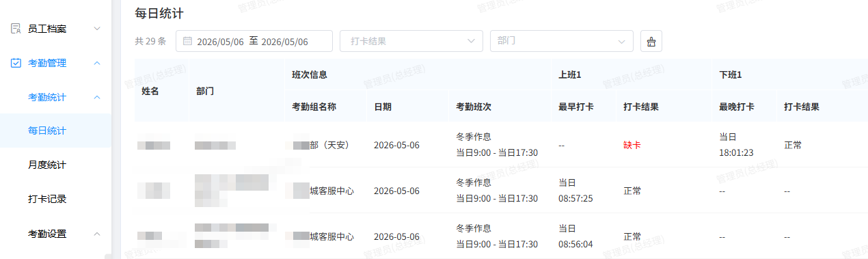Click the calendar icon in date range

click(x=187, y=42)
